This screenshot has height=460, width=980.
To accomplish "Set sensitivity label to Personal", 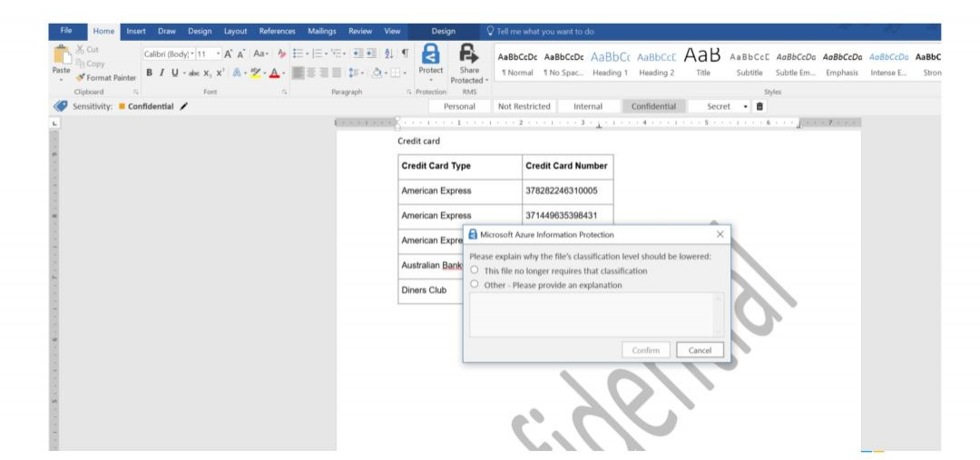I will [459, 106].
